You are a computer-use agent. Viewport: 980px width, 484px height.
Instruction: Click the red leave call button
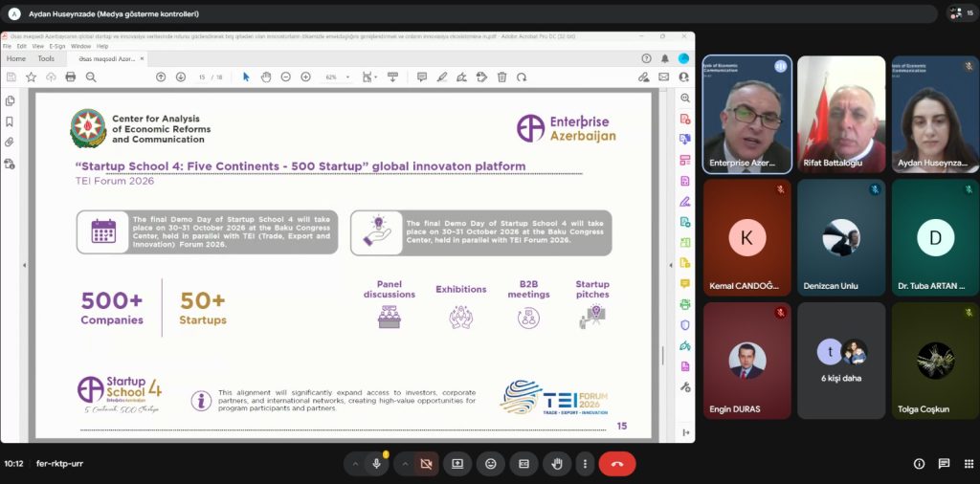(616, 464)
